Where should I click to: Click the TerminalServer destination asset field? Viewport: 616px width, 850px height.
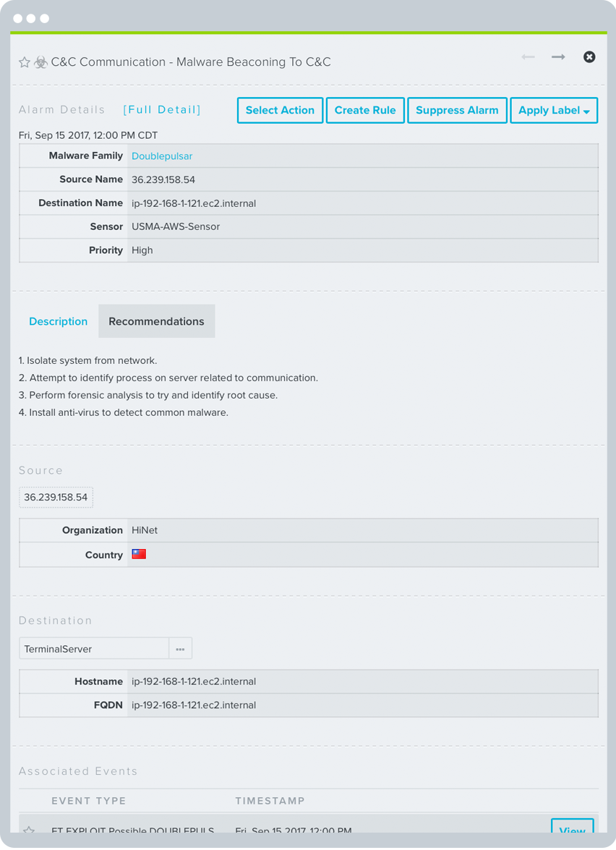(x=94, y=649)
